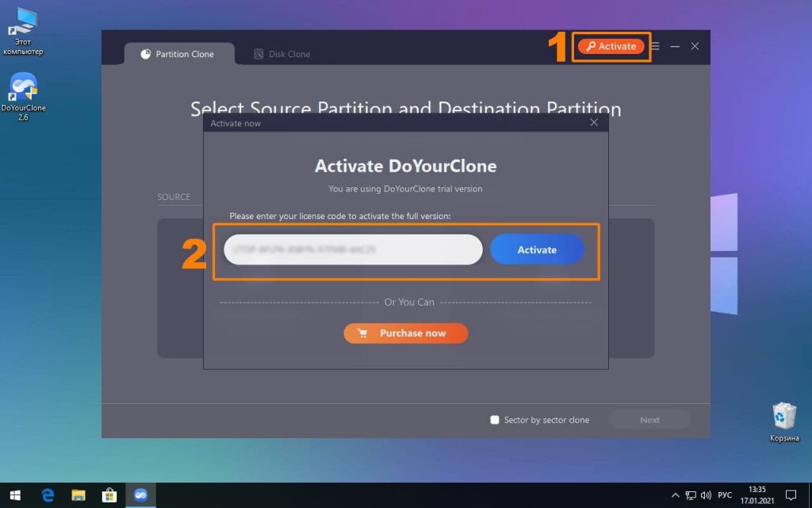This screenshot has height=508, width=812.
Task: Open the notification center icon
Action: click(791, 495)
